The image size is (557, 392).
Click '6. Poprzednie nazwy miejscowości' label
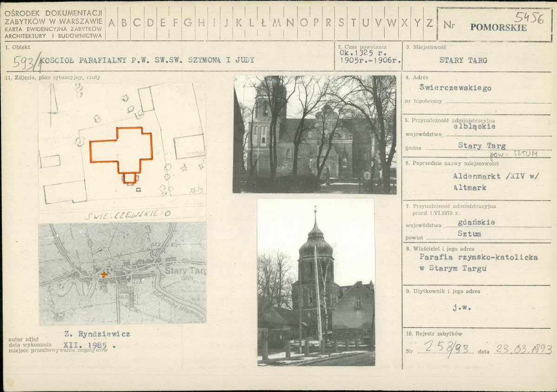click(452, 163)
